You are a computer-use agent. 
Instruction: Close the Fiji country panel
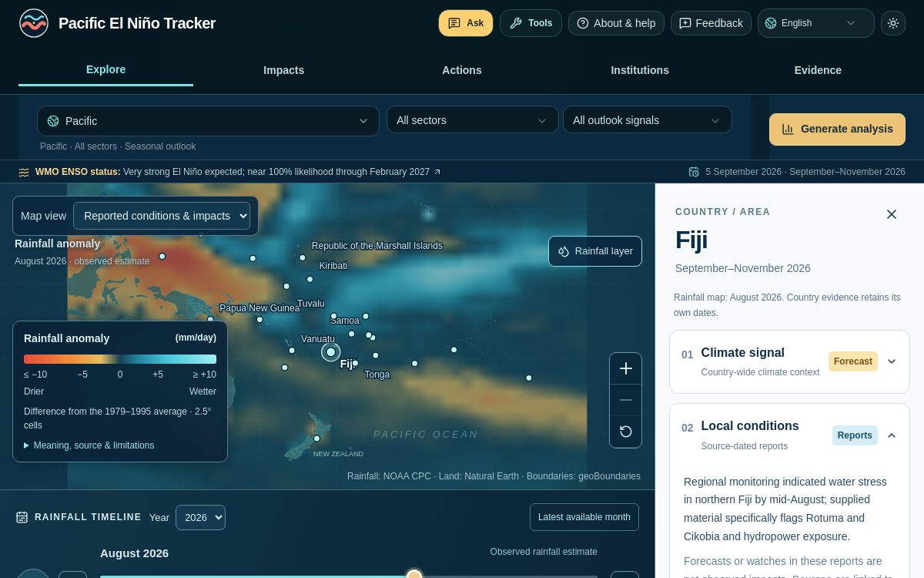coord(892,214)
